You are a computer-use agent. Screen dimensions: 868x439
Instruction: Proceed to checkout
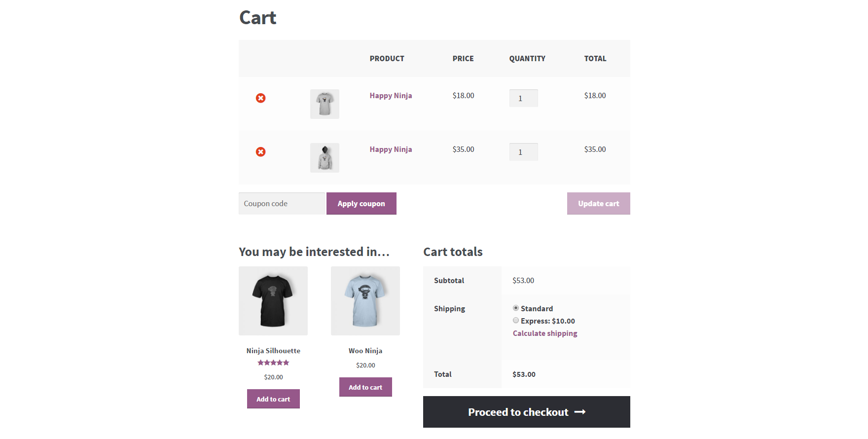coord(527,412)
